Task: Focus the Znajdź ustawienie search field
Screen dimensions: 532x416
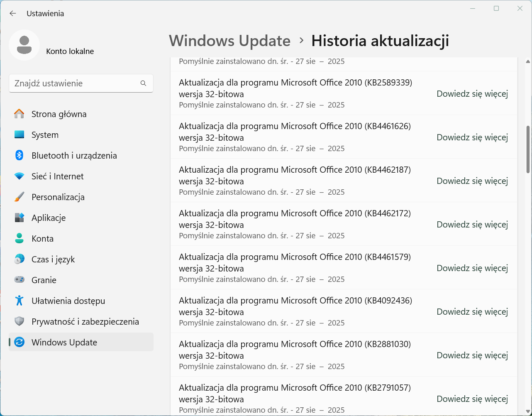Action: click(81, 83)
